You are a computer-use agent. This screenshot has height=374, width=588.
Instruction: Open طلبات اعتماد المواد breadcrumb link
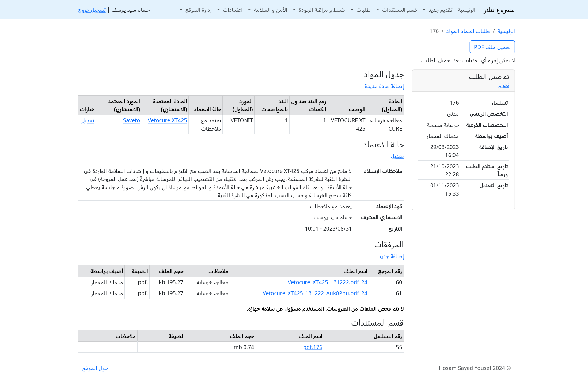tap(468, 31)
